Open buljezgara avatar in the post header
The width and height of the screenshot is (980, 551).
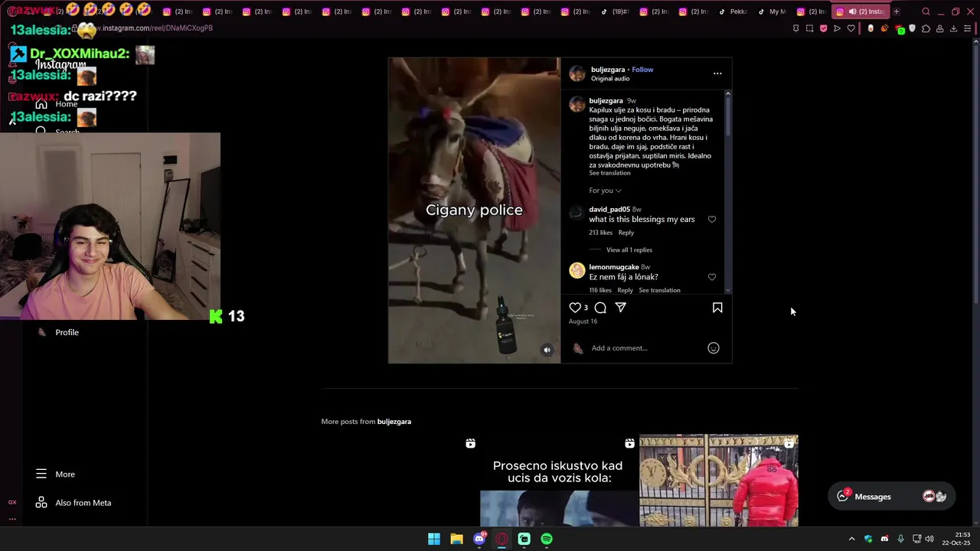[x=577, y=73]
